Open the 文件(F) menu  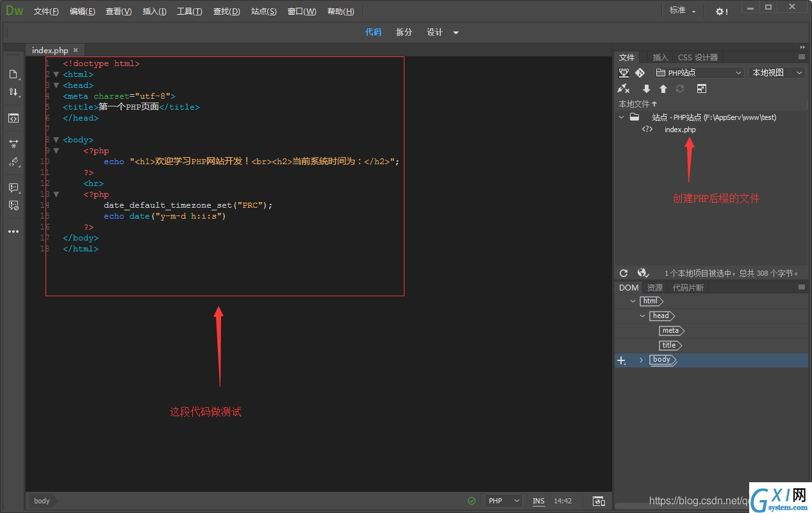point(46,12)
